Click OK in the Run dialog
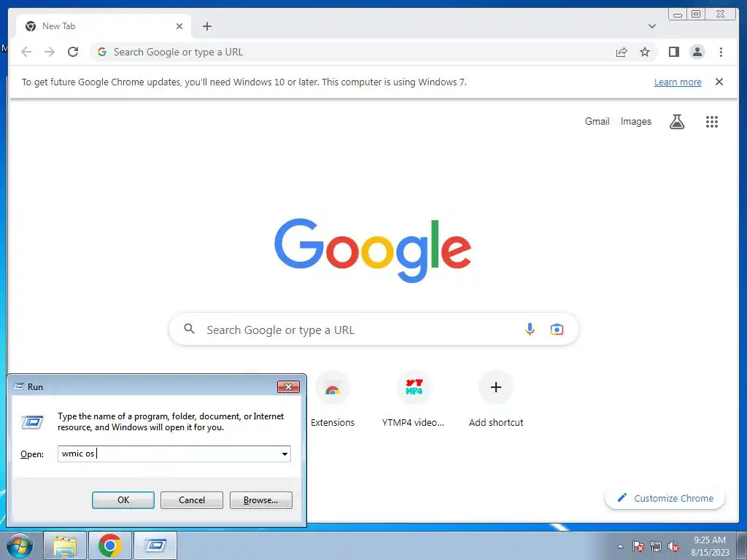747x560 pixels. [x=123, y=500]
